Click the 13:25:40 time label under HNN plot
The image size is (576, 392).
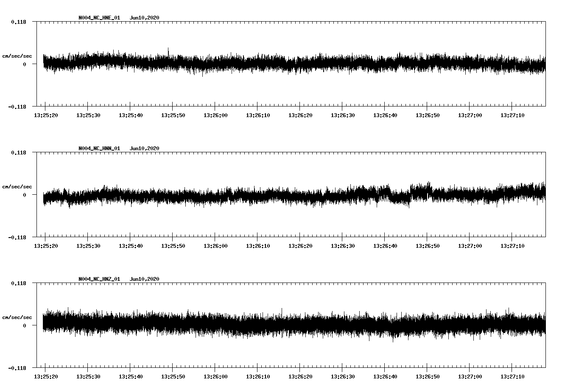pos(131,246)
